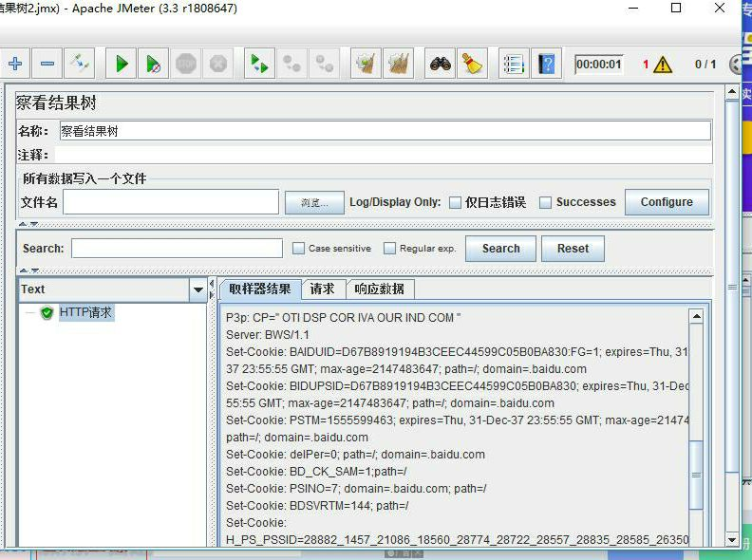Click the 注释 comment field
Image resolution: width=752 pixels, height=560 pixels.
[x=384, y=155]
